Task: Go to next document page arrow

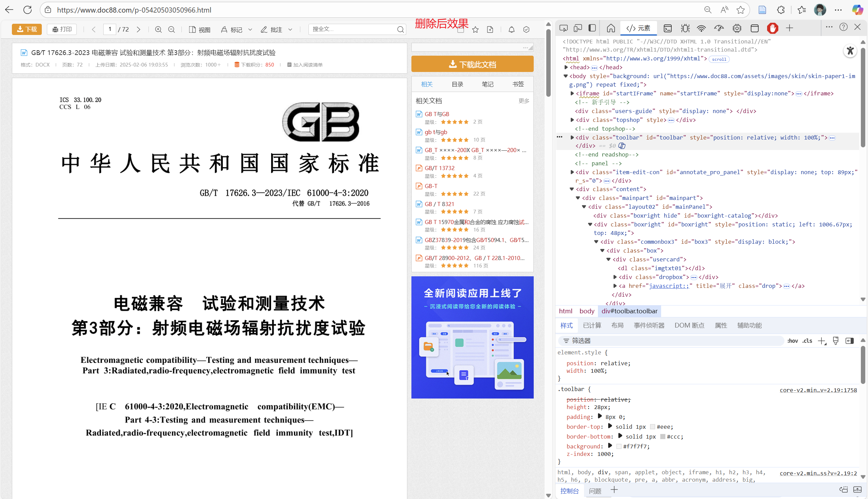Action: [138, 30]
